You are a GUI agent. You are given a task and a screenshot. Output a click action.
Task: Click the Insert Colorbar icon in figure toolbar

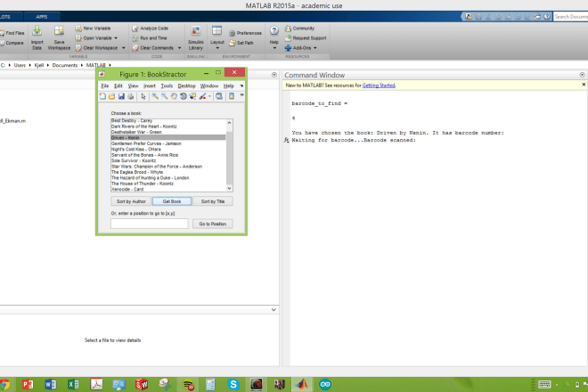pyautogui.click(x=232, y=96)
